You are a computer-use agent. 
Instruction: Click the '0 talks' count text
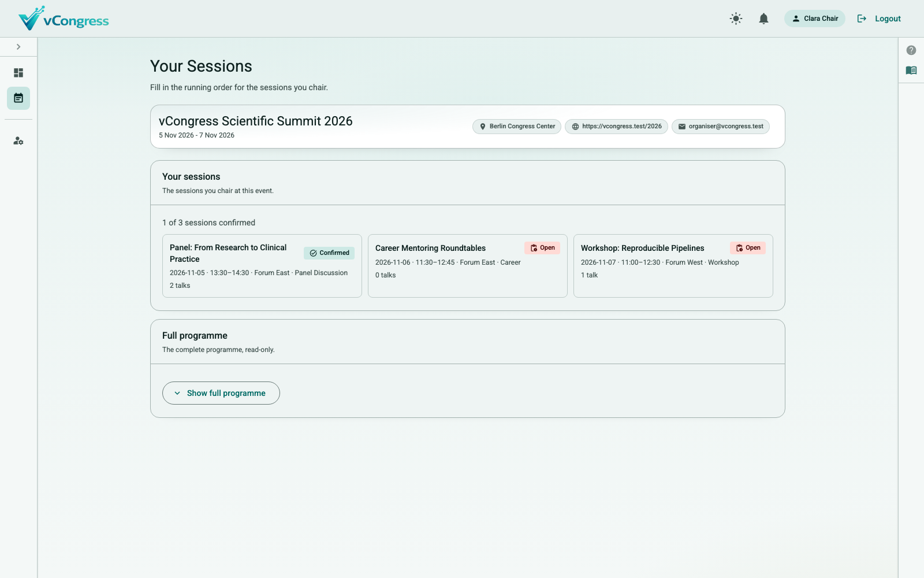pos(386,275)
